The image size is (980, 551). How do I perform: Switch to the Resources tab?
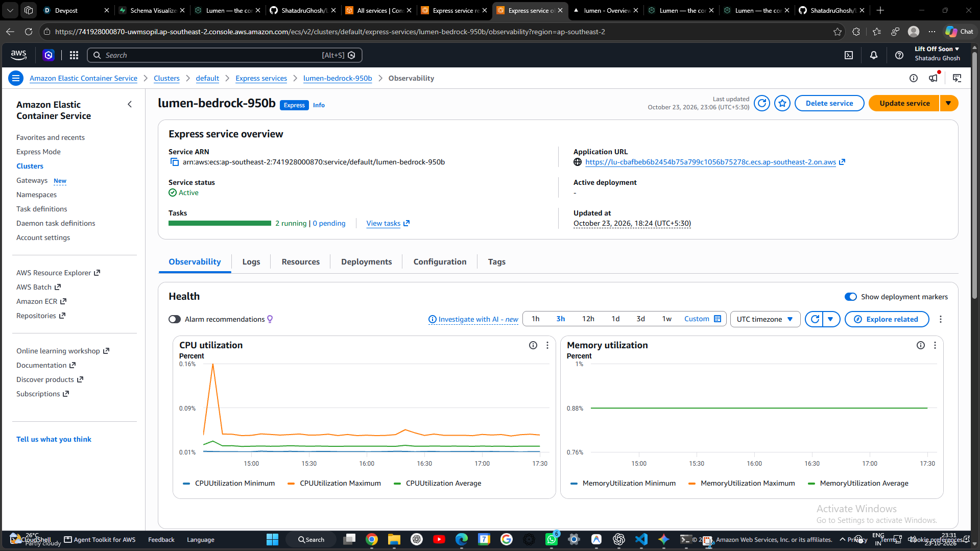tap(301, 261)
